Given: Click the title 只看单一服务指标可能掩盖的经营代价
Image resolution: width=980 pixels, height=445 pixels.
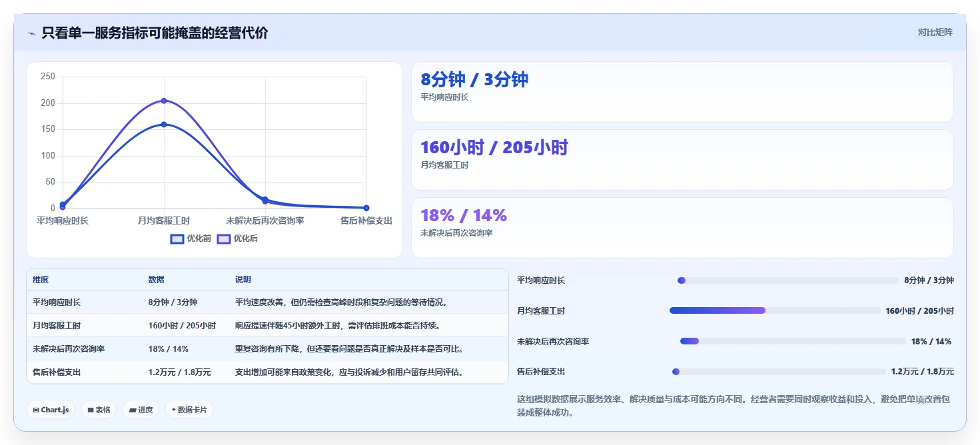Looking at the screenshot, I should tap(155, 33).
